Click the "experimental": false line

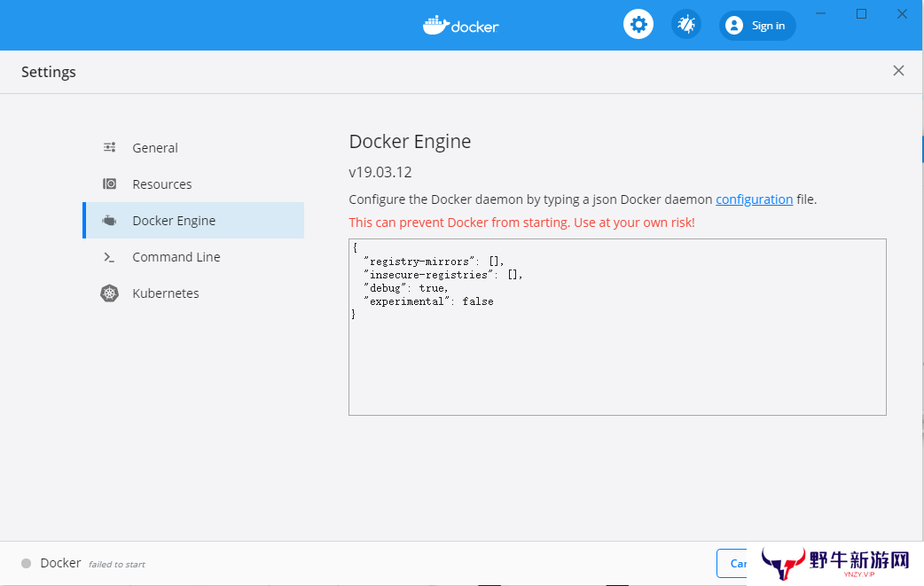pos(428,301)
